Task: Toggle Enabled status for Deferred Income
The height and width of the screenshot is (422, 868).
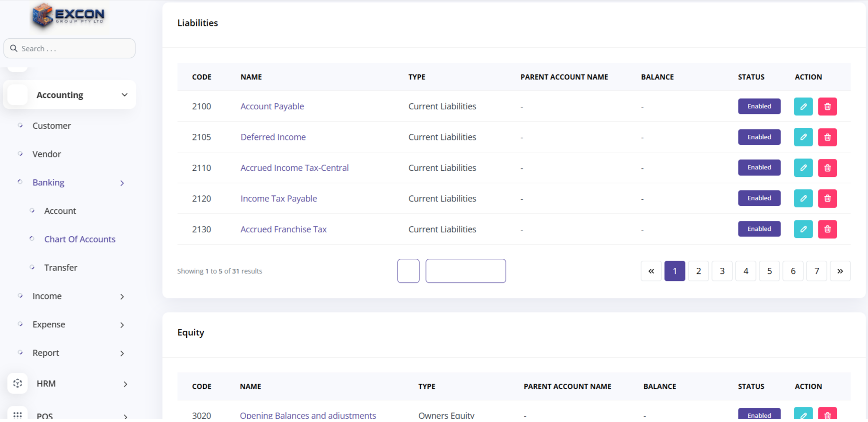Action: (x=759, y=137)
